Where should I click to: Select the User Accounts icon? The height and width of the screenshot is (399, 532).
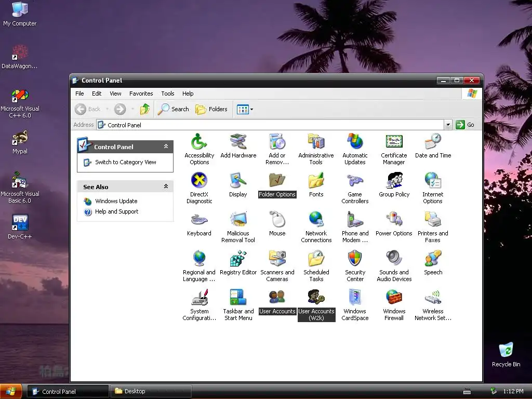[x=277, y=302]
